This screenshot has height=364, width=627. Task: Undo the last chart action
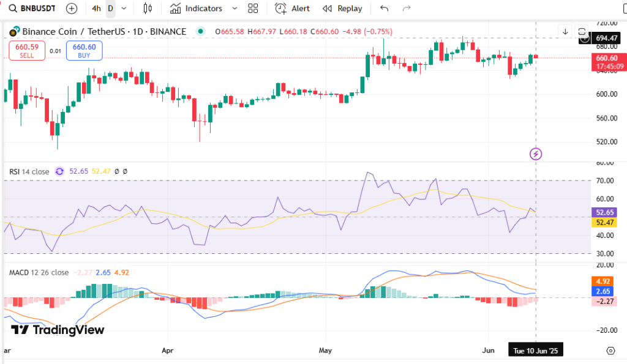(385, 9)
